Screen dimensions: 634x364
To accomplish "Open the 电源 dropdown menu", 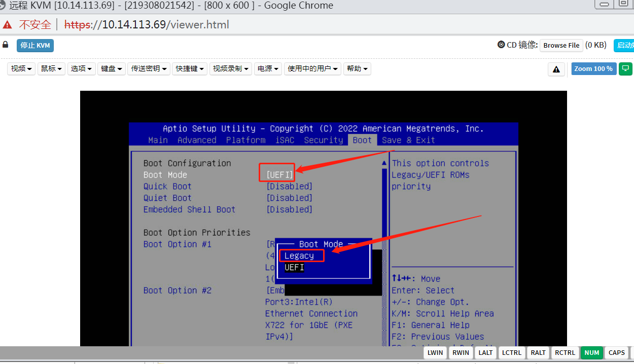I will pos(268,68).
